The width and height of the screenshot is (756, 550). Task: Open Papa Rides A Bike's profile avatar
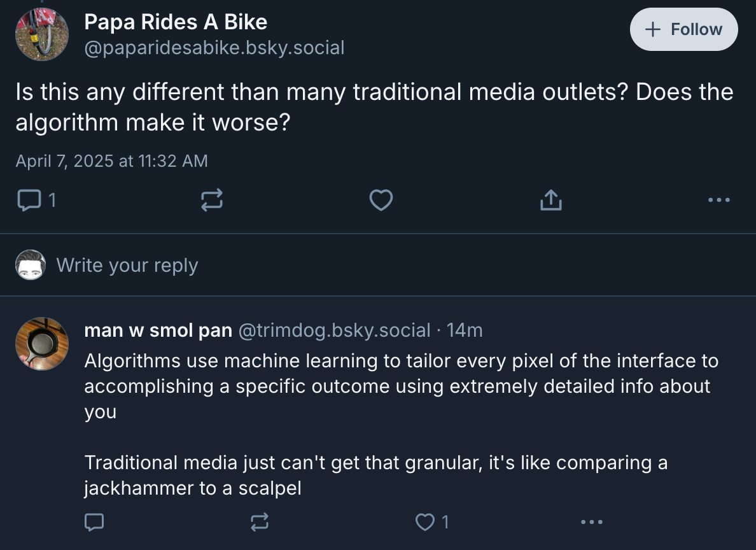pyautogui.click(x=42, y=35)
